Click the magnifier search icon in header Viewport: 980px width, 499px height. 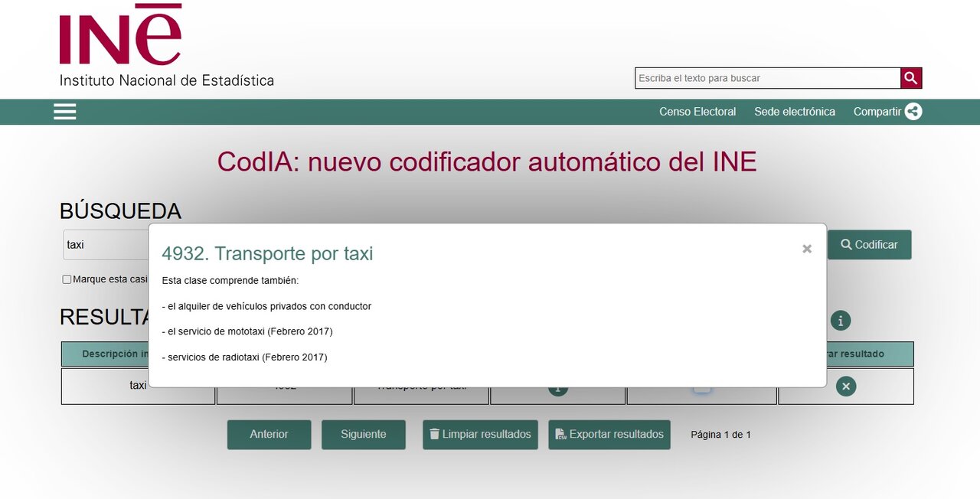(x=911, y=78)
